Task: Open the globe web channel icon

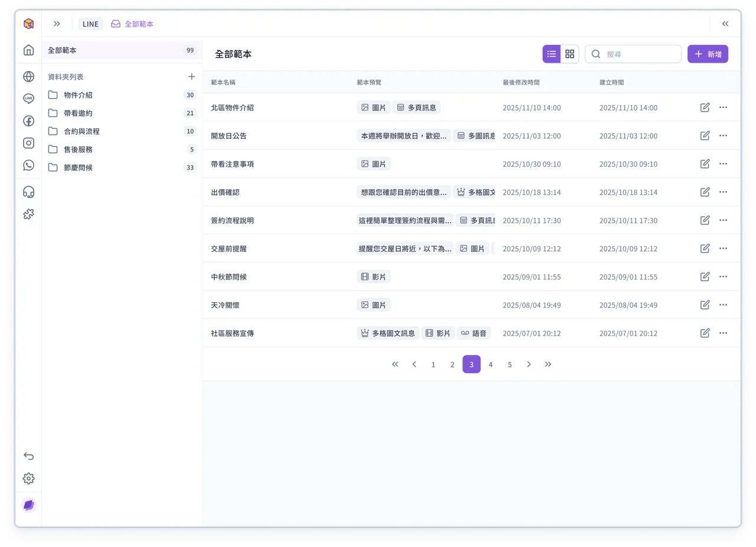Action: pos(28,76)
